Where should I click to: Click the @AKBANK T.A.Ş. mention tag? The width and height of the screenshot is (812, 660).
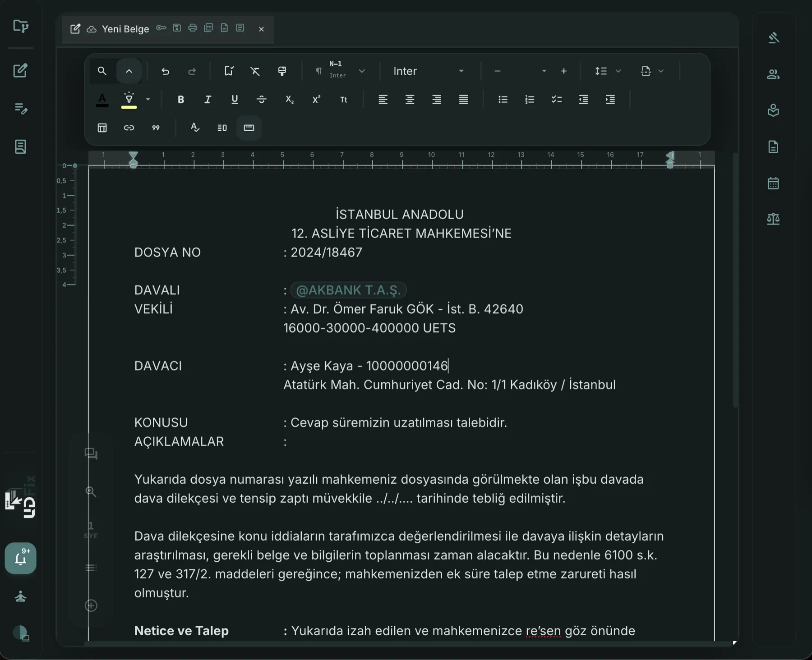[348, 290]
